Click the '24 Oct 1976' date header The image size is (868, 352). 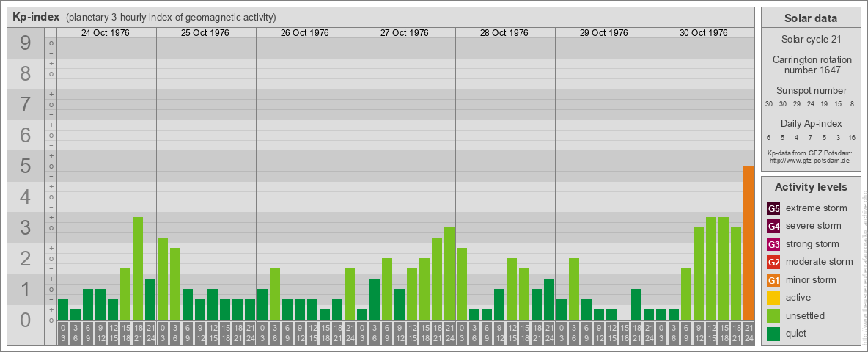[x=106, y=33]
